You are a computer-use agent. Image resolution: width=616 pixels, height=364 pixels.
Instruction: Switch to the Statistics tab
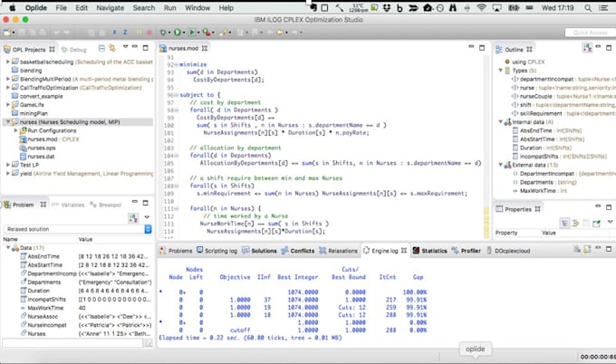click(x=429, y=251)
